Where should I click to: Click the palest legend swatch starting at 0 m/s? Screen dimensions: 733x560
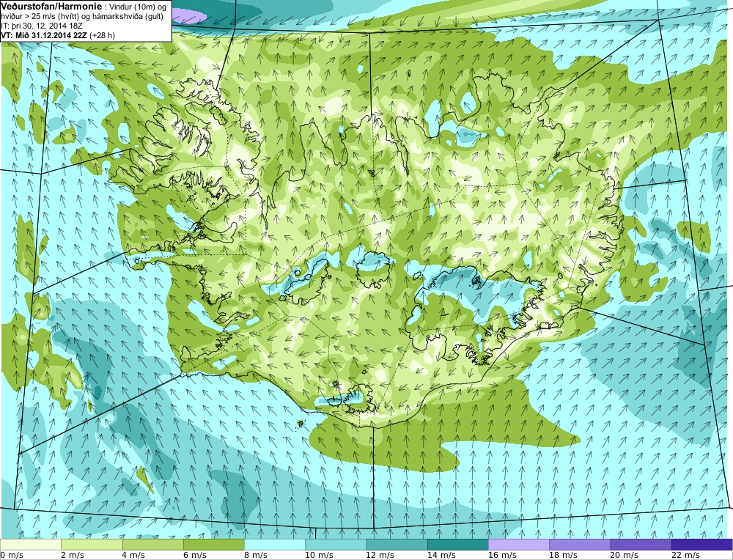point(31,545)
